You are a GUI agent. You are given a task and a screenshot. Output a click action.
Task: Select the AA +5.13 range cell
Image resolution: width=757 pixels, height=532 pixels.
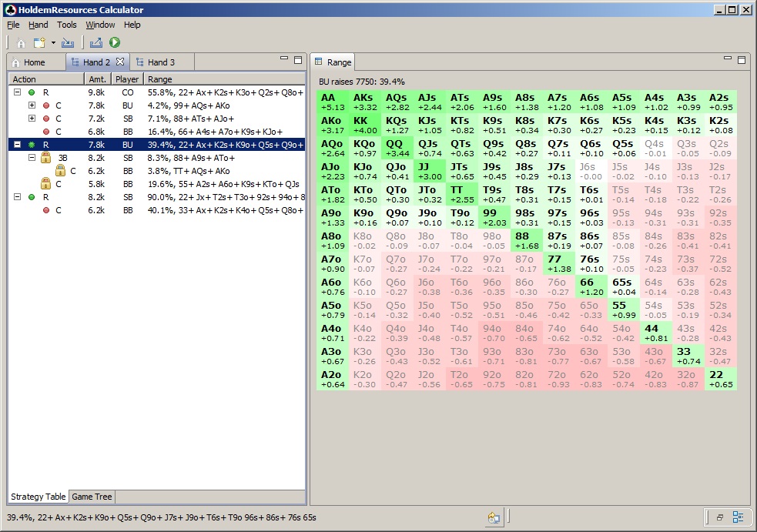pyautogui.click(x=333, y=102)
